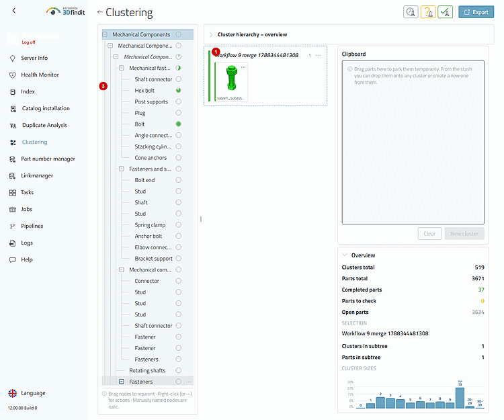Click the Log off link
Viewport: 504px width, 420px height.
tap(28, 42)
